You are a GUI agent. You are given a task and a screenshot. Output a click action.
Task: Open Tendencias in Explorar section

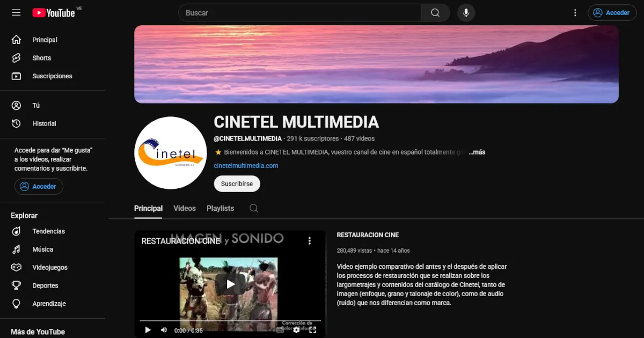coord(48,231)
